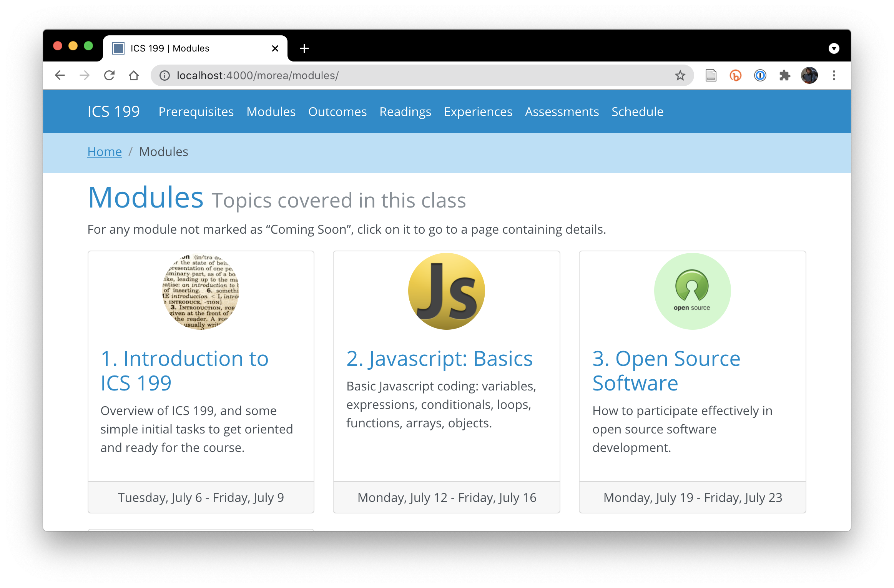
Task: Follow the Home breadcrumb link
Action: (105, 152)
